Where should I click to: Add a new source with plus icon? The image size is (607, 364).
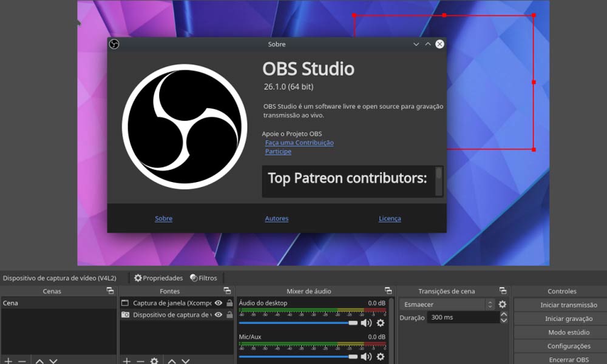(x=127, y=361)
